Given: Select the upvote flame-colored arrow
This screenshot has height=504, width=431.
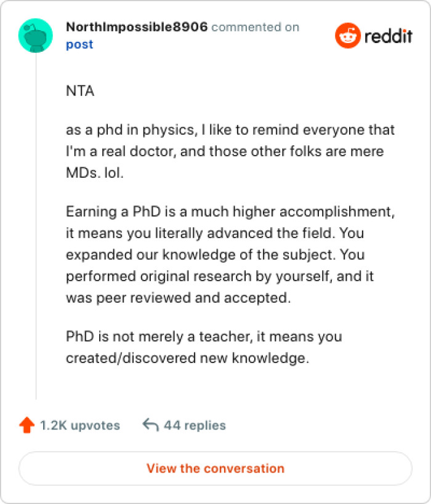Looking at the screenshot, I should [26, 425].
